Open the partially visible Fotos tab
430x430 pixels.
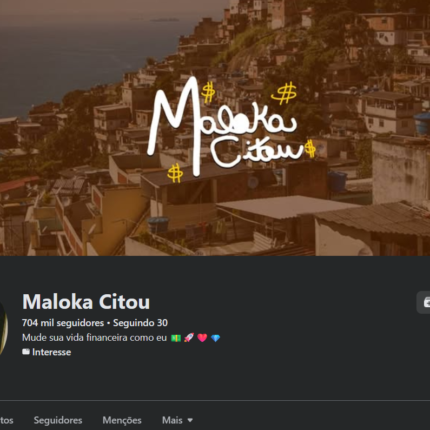pyautogui.click(x=6, y=420)
